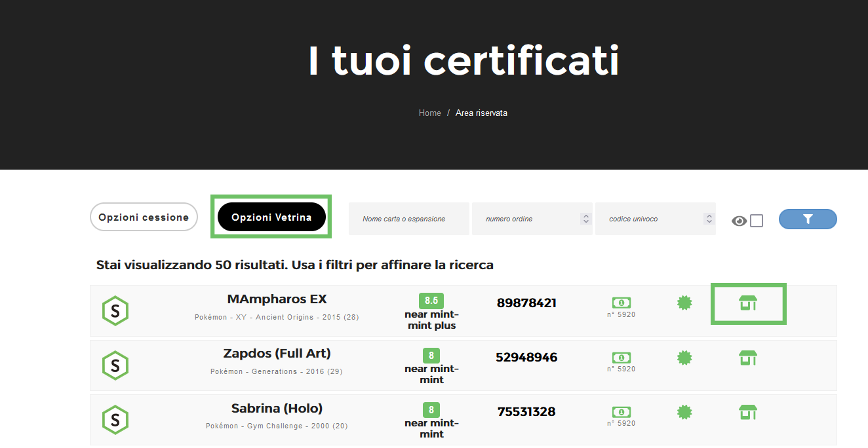The height and width of the screenshot is (448, 868).
Task: Click the shop icon in Sabrina (Holo) row
Action: 748,412
